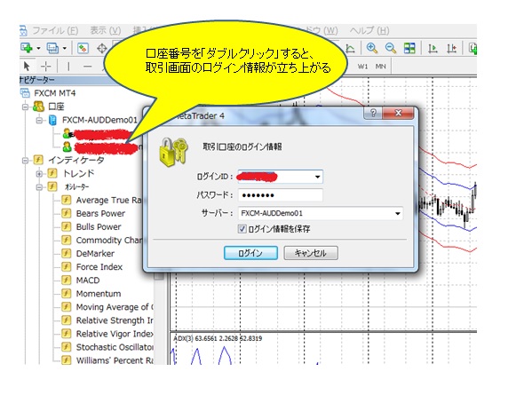Open the dropdown arrow beside New Chart
This screenshot has width=532, height=411.
coord(38,49)
